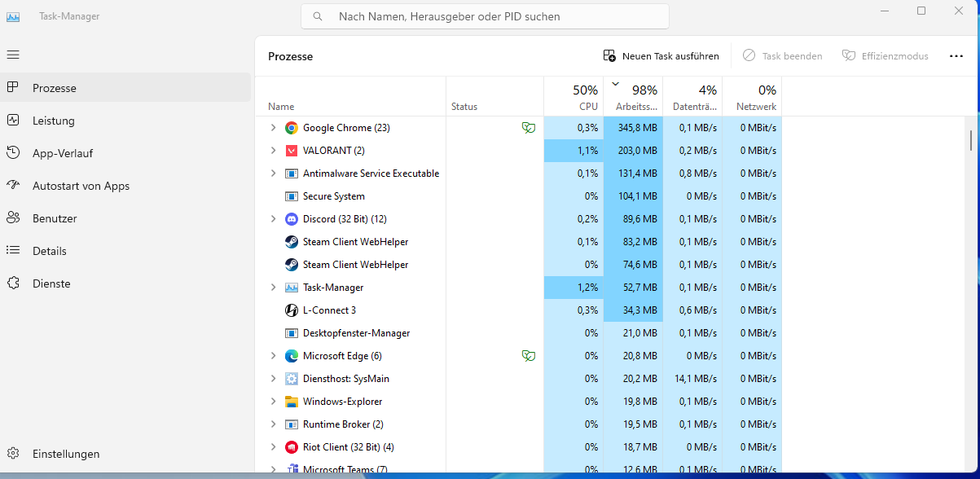980x479 pixels.
Task: Expand the Discord (32 Bit) process group
Action: (273, 219)
